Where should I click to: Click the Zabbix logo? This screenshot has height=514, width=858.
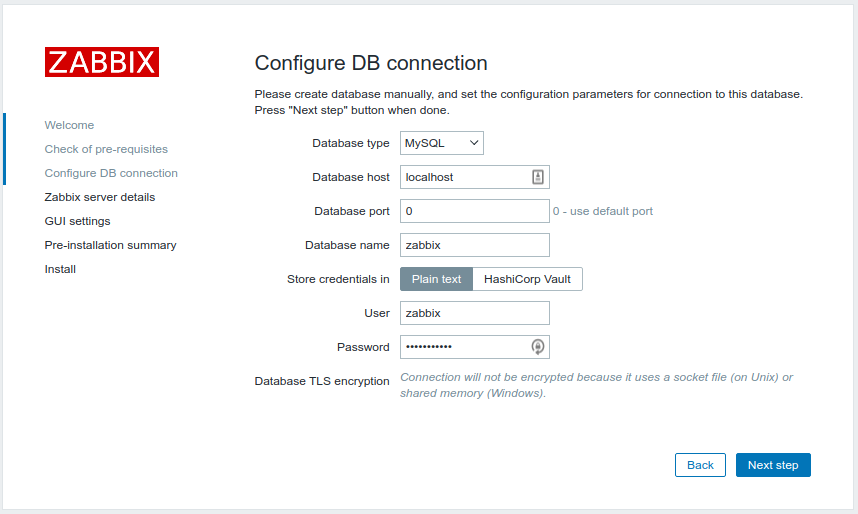[x=101, y=62]
